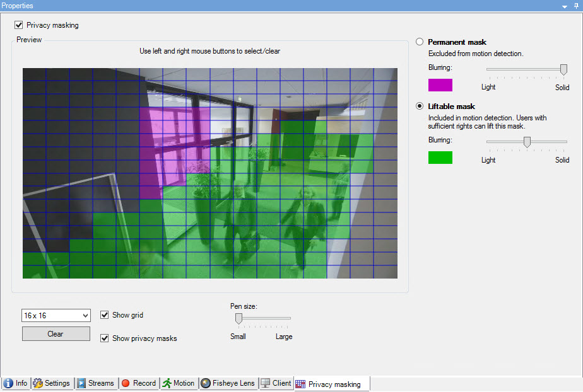Click the Client tab monitor icon
Screen dimensions: 583x392
(266, 383)
